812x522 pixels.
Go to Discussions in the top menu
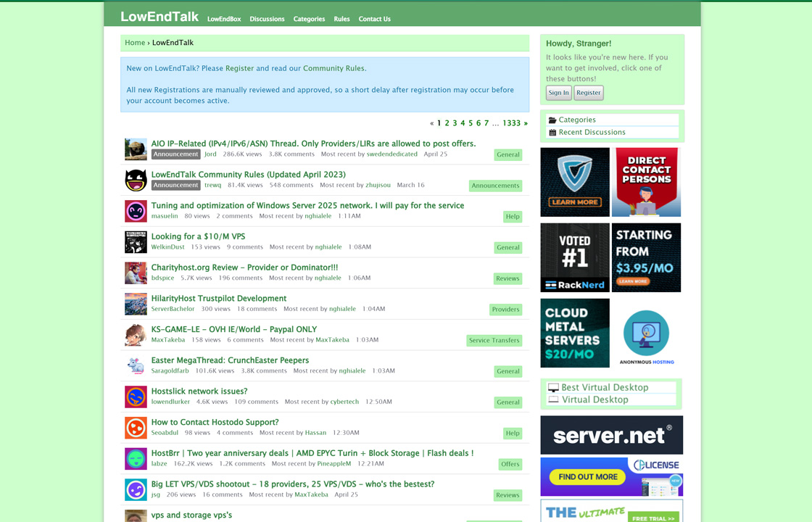[268, 19]
